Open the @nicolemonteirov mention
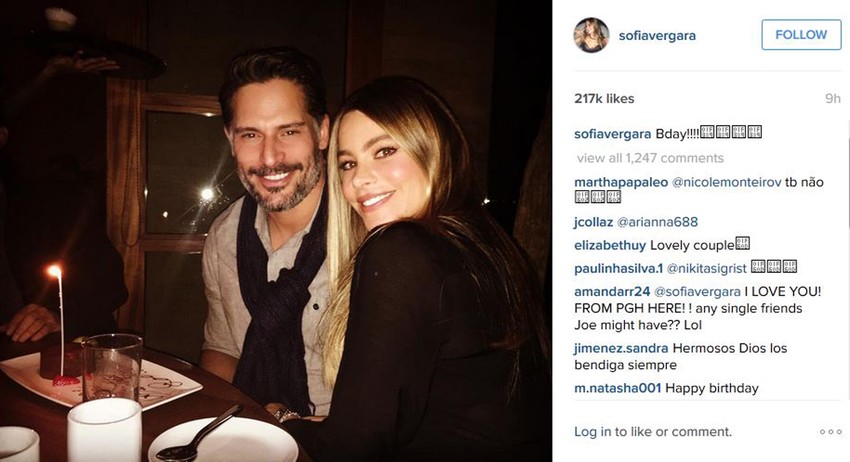Screen dimensions: 850x462 pyautogui.click(x=726, y=183)
